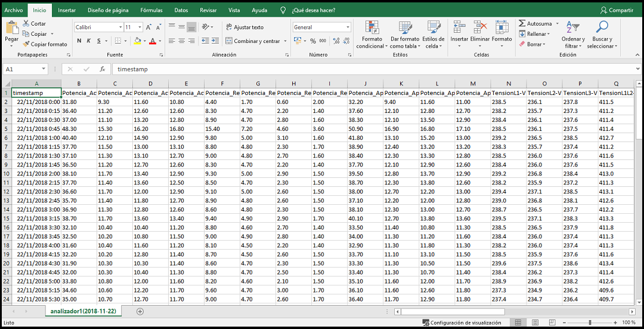Click the Cortar scissors icon
Viewport: 644px width, 329px height.
[x=26, y=24]
